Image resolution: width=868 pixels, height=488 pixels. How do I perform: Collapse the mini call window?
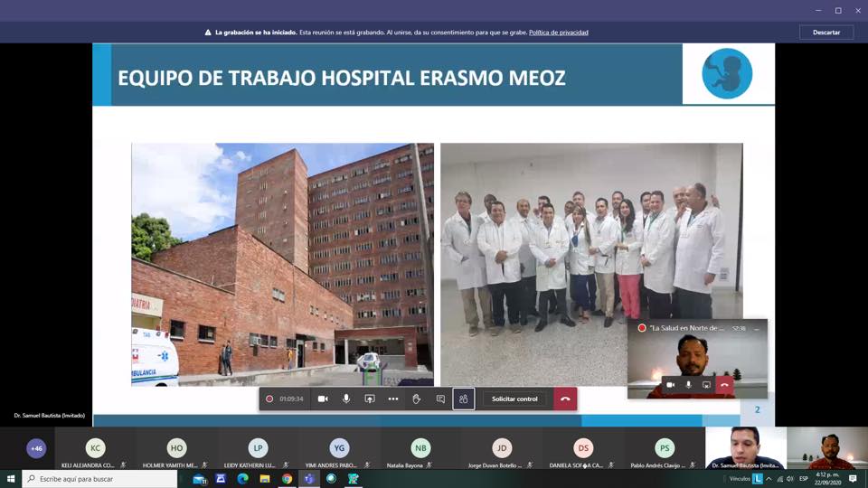pos(757,329)
